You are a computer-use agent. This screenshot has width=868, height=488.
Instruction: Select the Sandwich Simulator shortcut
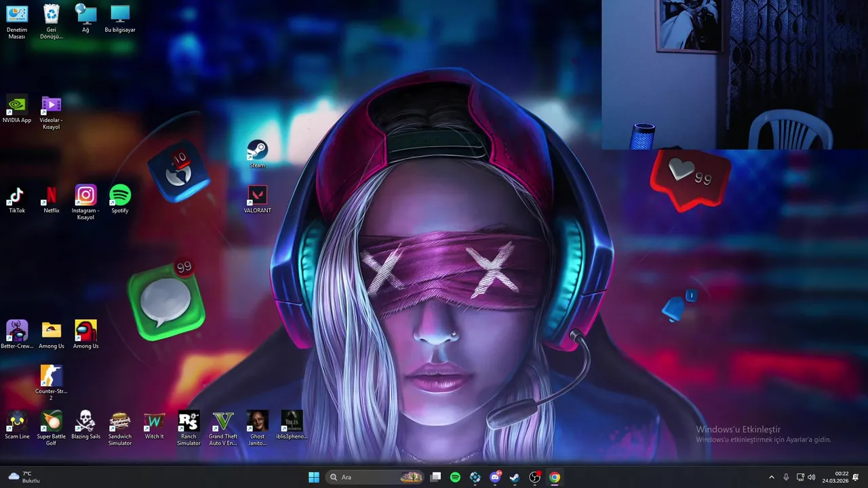tap(120, 428)
